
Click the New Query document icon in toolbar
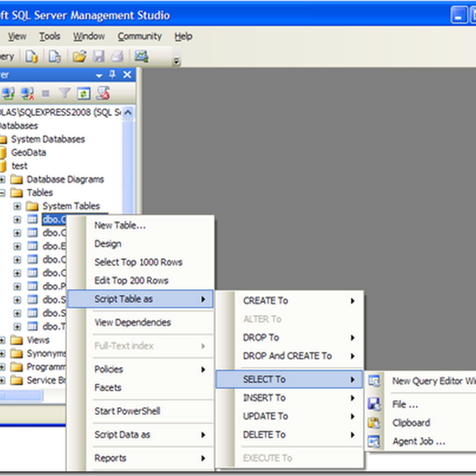32,57
